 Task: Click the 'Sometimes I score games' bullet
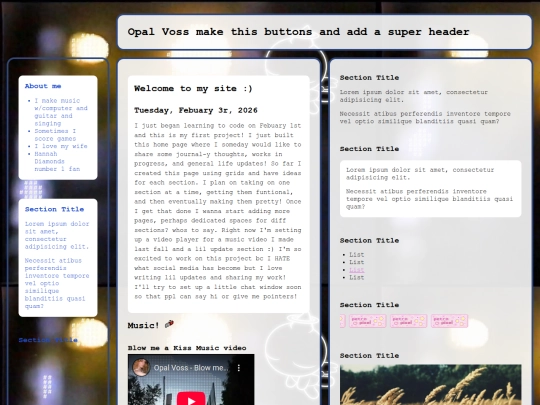pos(55,135)
